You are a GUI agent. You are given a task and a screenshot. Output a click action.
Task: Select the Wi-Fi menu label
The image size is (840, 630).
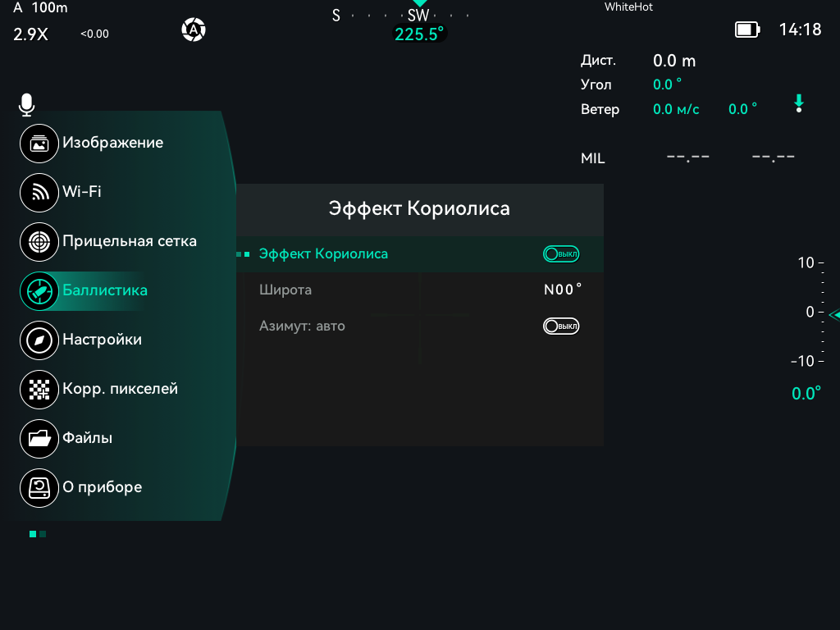[x=82, y=191]
